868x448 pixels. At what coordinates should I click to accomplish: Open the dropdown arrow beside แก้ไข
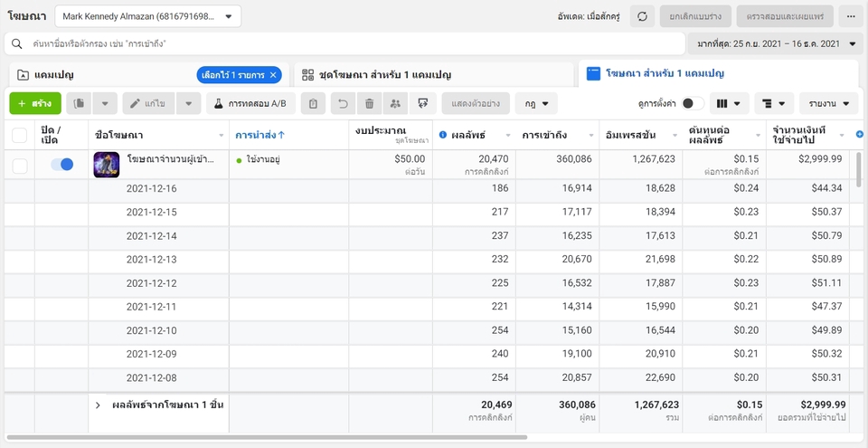[x=189, y=104]
